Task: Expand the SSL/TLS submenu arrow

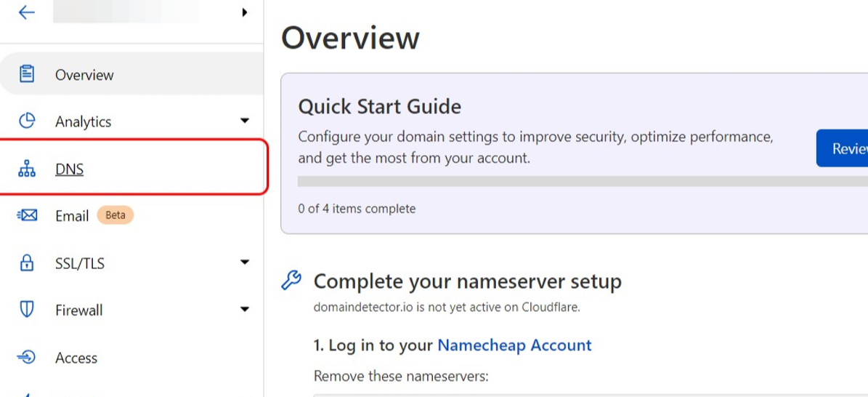Action: tap(245, 262)
